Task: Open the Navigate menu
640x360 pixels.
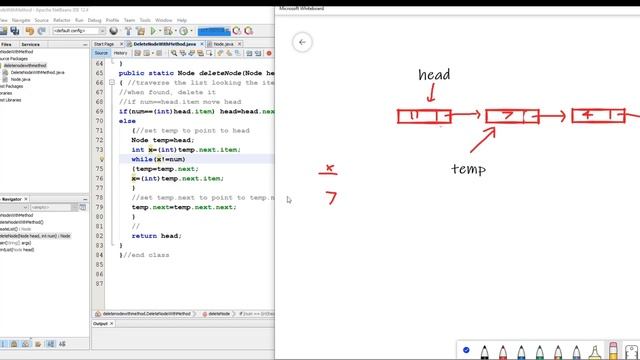Action: pos(21,20)
